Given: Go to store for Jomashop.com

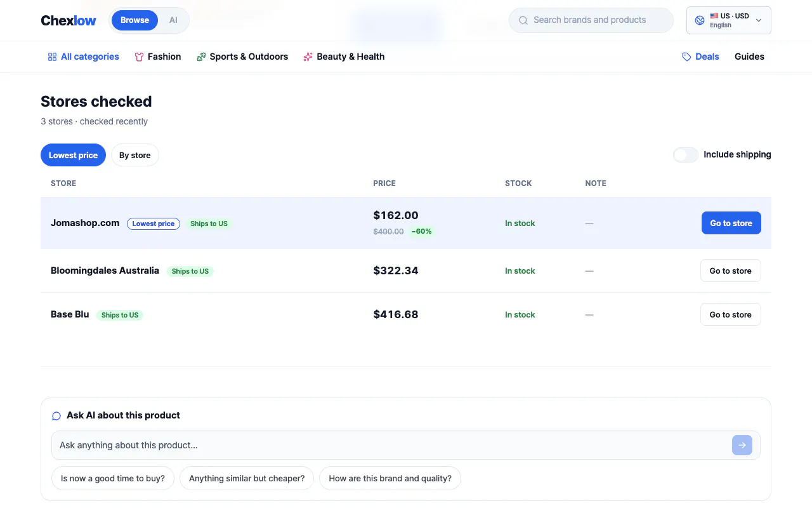Looking at the screenshot, I should (731, 224).
